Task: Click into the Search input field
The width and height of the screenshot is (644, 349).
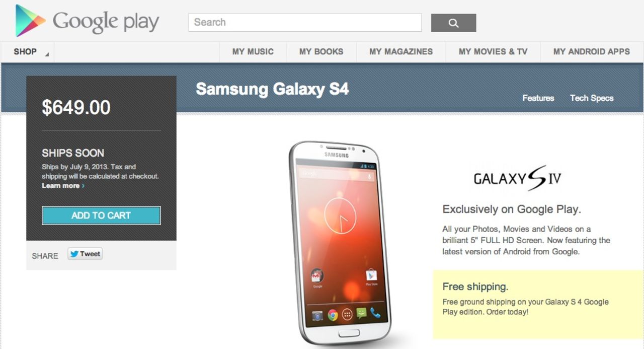Action: 305,23
